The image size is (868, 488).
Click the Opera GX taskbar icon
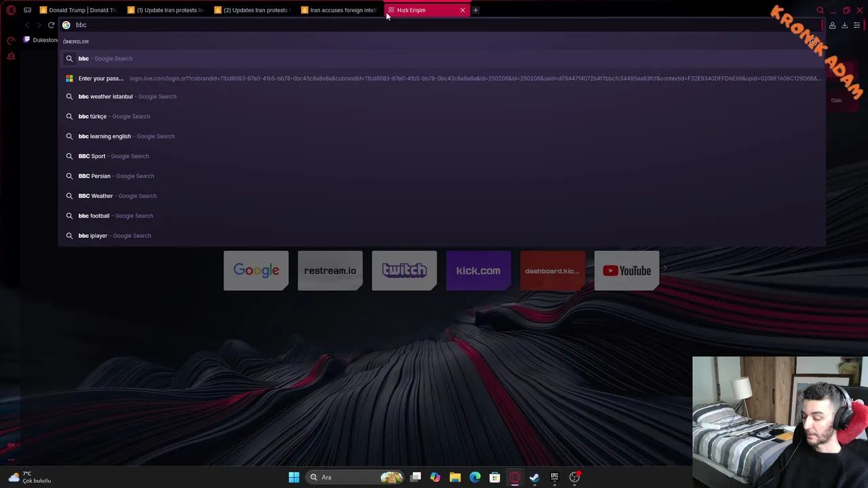click(x=515, y=477)
